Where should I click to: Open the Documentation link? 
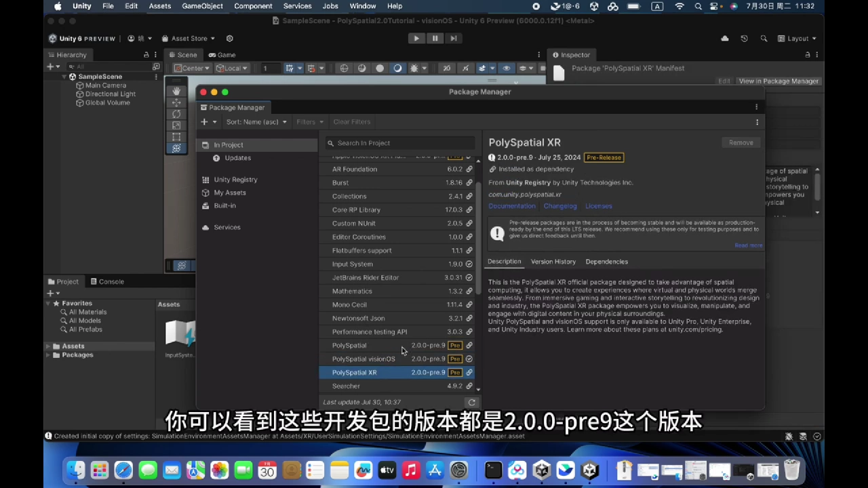(512, 206)
